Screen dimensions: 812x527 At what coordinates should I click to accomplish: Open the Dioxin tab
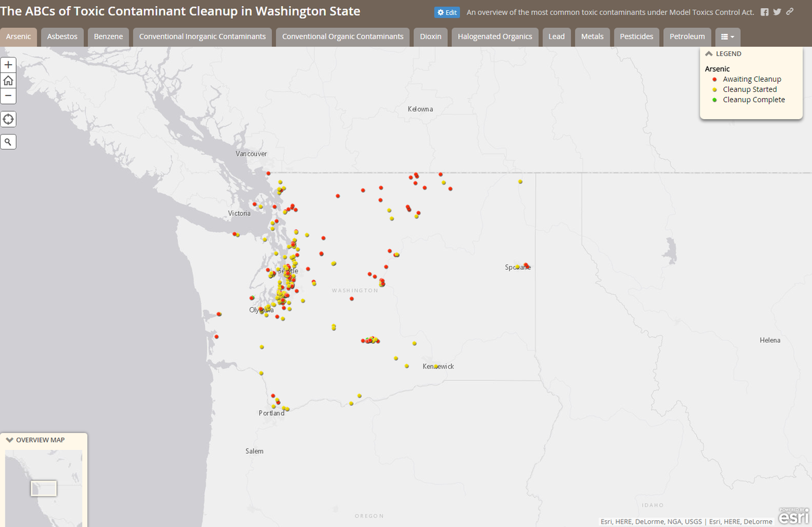(x=430, y=37)
